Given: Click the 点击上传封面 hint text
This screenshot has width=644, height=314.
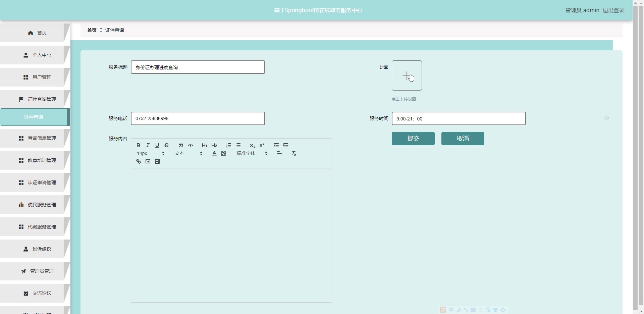Looking at the screenshot, I should click(x=404, y=99).
